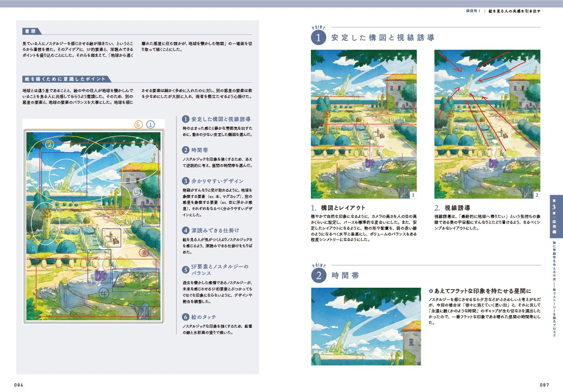Click the POINT 2 title 時間帯 on the right page

point(345,276)
